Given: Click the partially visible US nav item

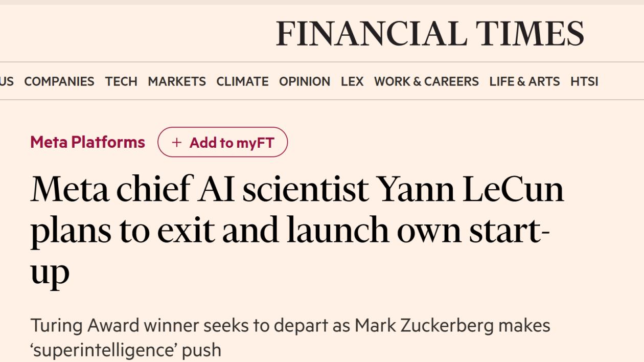Looking at the screenshot, I should coord(7,81).
